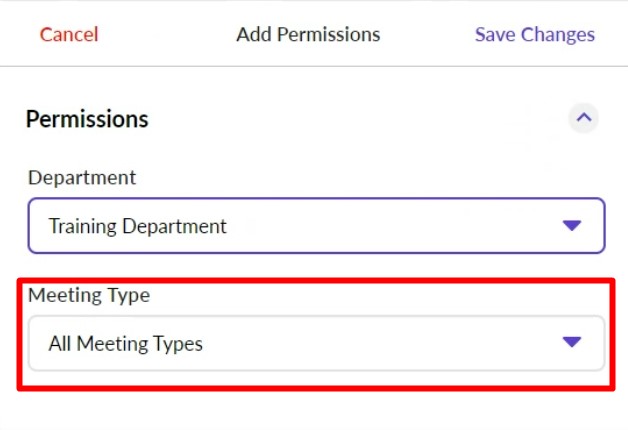Expand department list via purple triangle
Image resolution: width=628 pixels, height=430 pixels.
click(572, 226)
